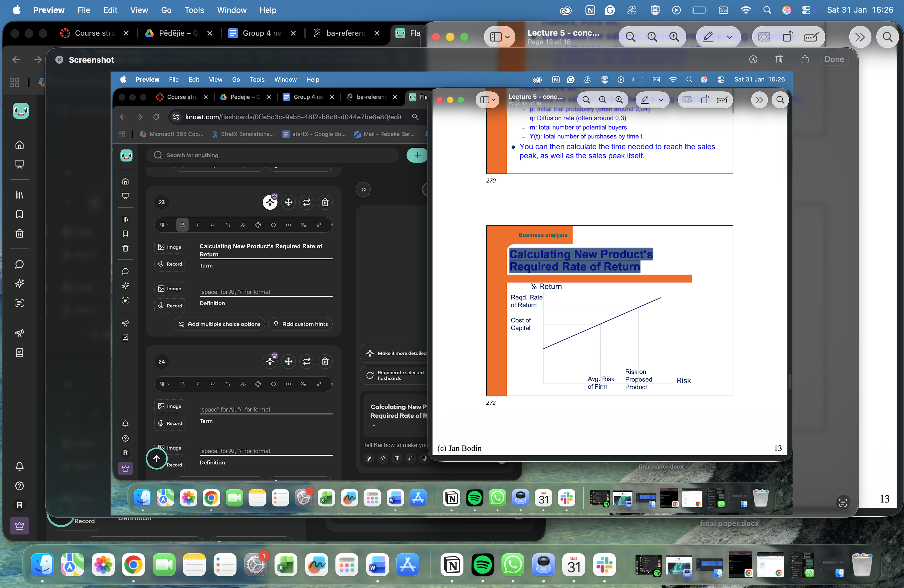The width and height of the screenshot is (904, 588).
Task: Open the form filling tool in the topmost Preview toolbar
Action: (811, 37)
